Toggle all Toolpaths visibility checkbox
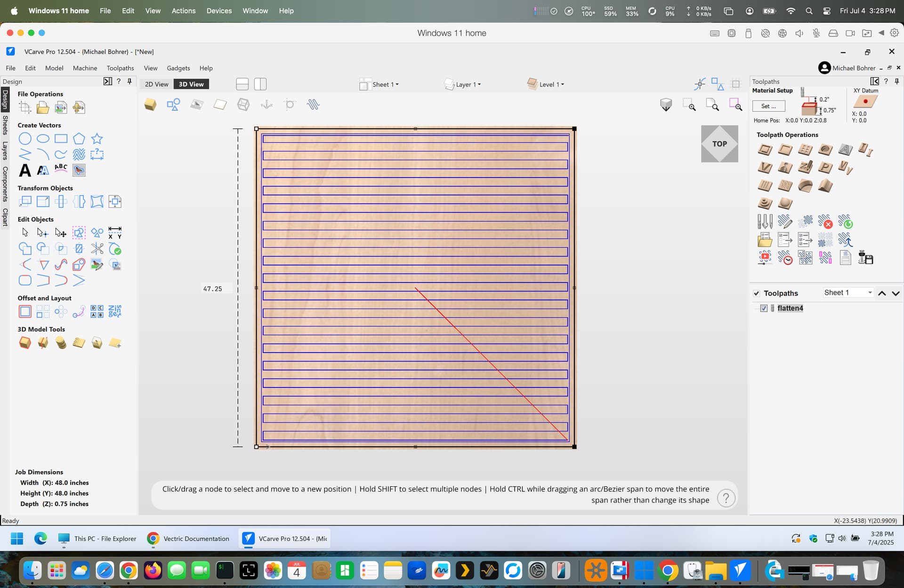 (x=757, y=293)
